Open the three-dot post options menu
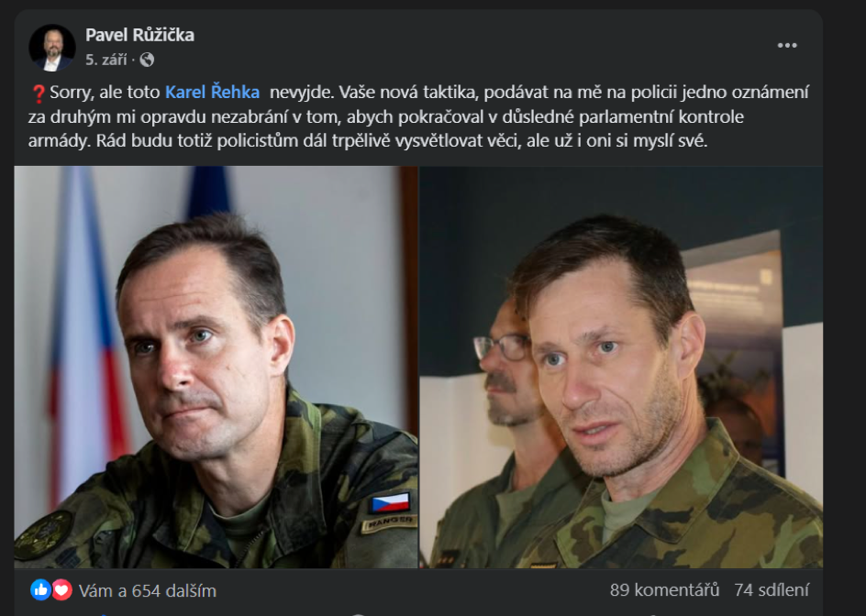 (x=786, y=45)
